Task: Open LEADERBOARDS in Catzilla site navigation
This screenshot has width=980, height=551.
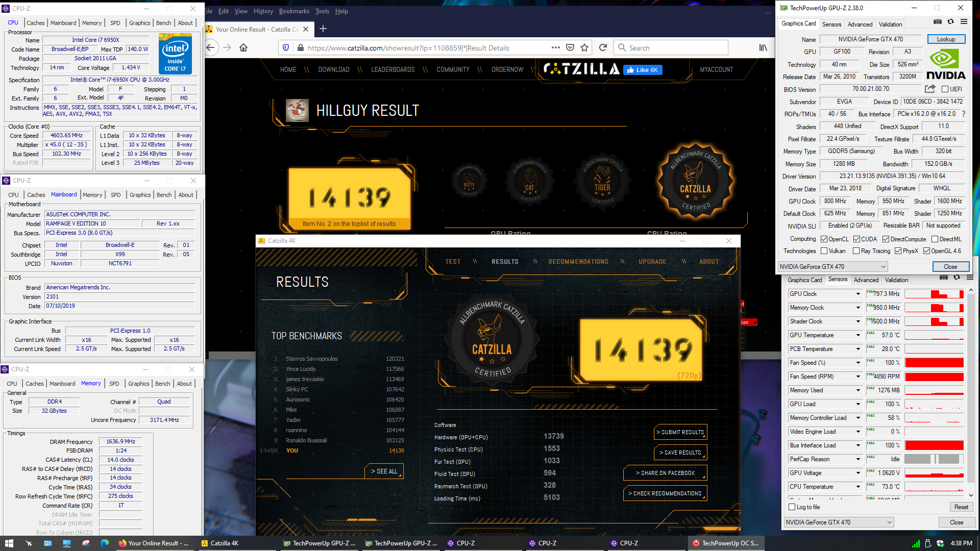Action: coord(393,70)
